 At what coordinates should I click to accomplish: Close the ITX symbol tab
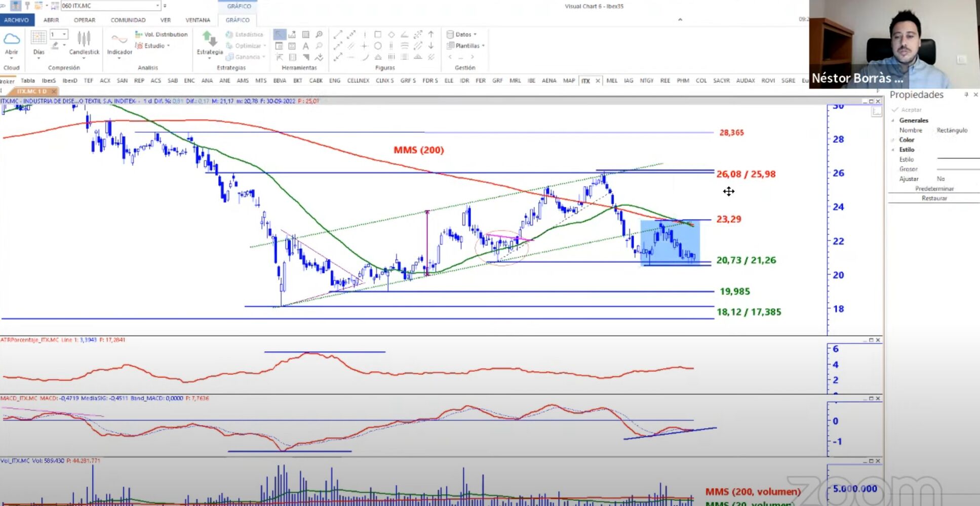[598, 80]
